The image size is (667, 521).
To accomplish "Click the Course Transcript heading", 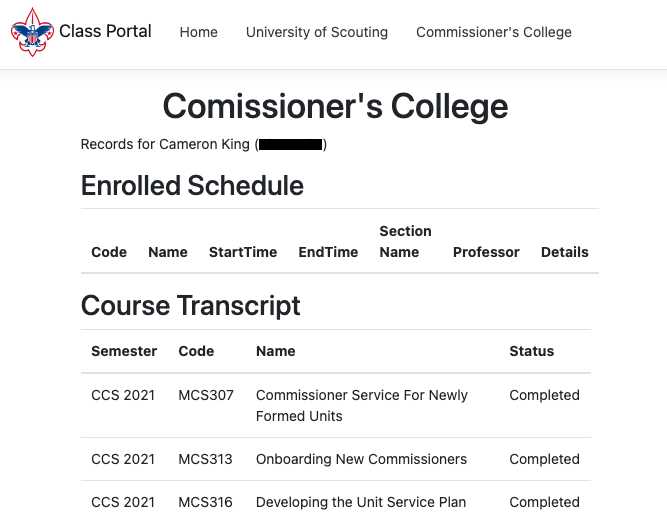I will [x=190, y=306].
